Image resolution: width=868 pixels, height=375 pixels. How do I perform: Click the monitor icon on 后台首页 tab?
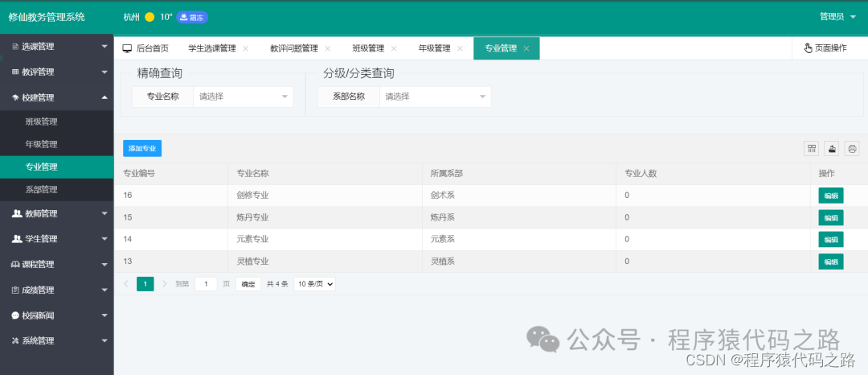point(127,49)
